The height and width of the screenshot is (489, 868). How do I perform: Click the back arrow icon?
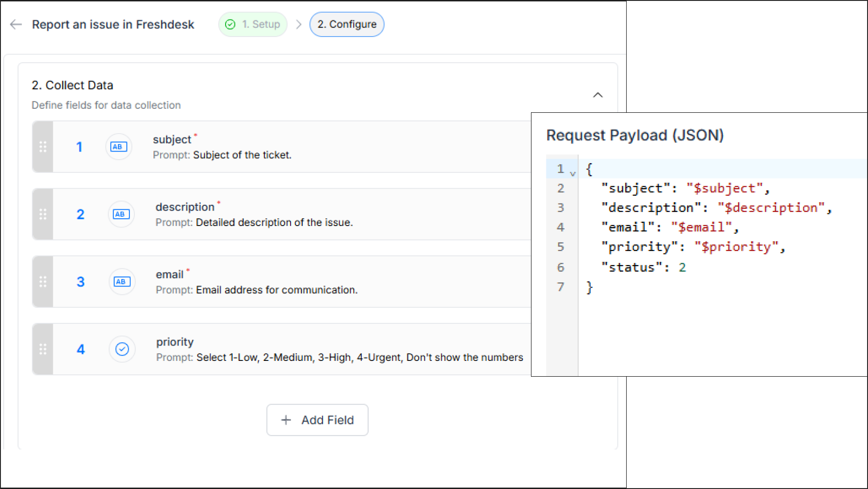[x=16, y=24]
